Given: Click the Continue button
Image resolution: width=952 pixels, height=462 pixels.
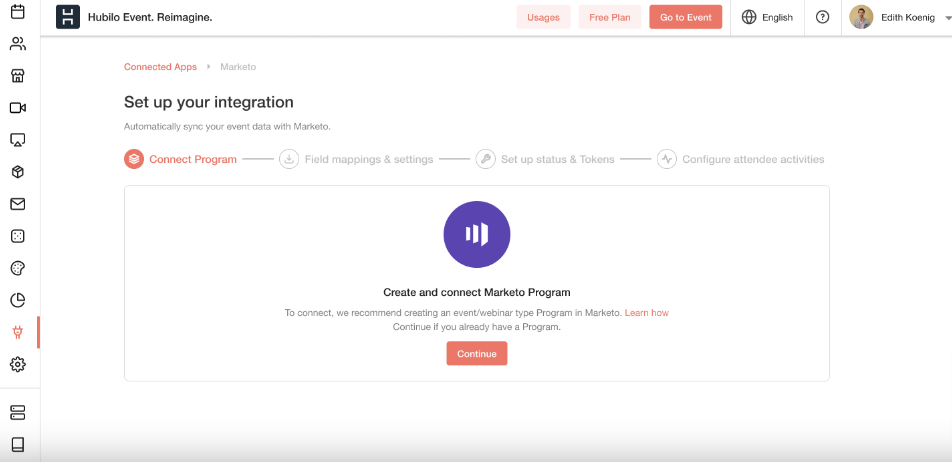Looking at the screenshot, I should pos(477,353).
